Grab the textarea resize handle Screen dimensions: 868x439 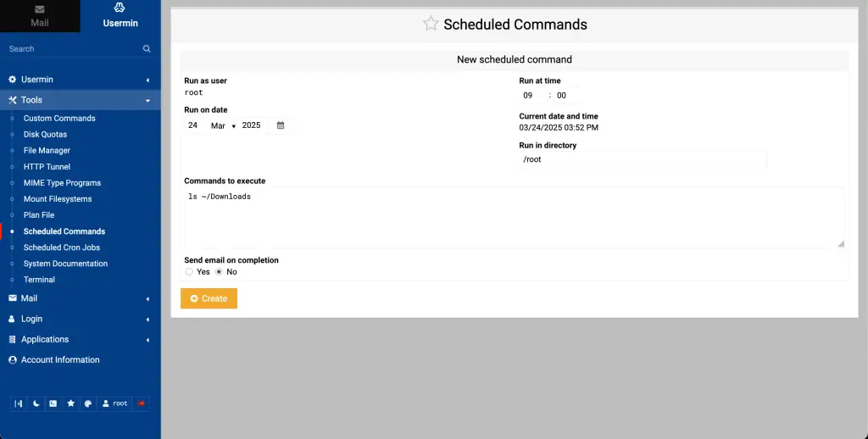[841, 243]
